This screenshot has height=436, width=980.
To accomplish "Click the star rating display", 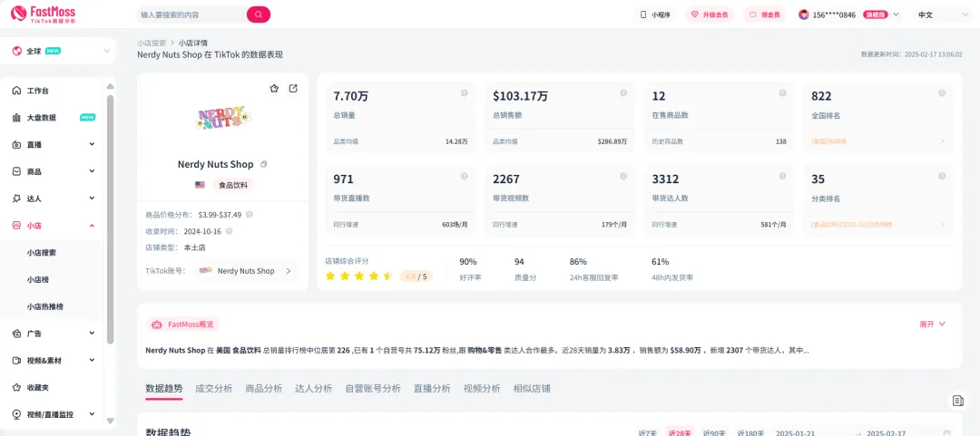I will (x=358, y=276).
